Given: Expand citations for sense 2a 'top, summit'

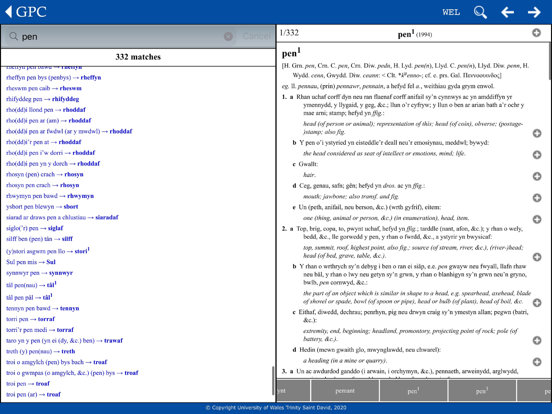Looking at the screenshot, I should pos(537,257).
